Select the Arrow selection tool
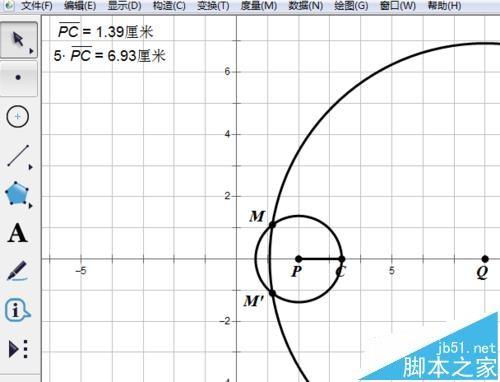The width and height of the screenshot is (500, 382). (19, 40)
